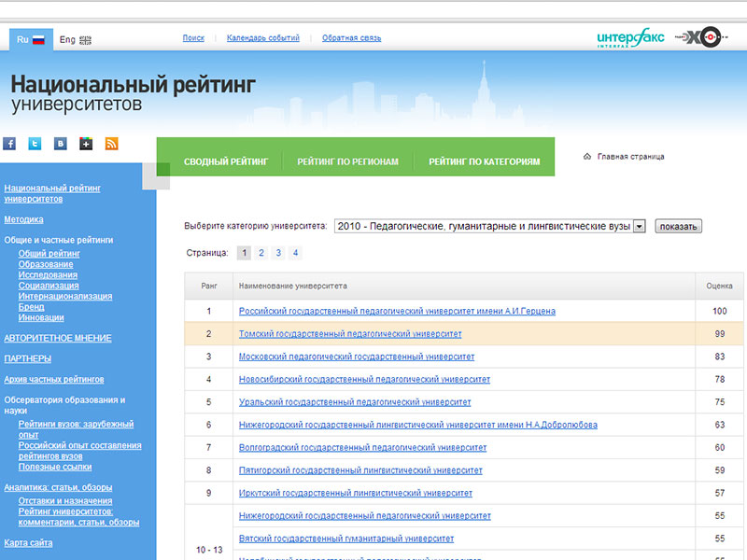The width and height of the screenshot is (747, 560).
Task: Click the Национальный рейтинг университетов site title
Action: click(133, 94)
